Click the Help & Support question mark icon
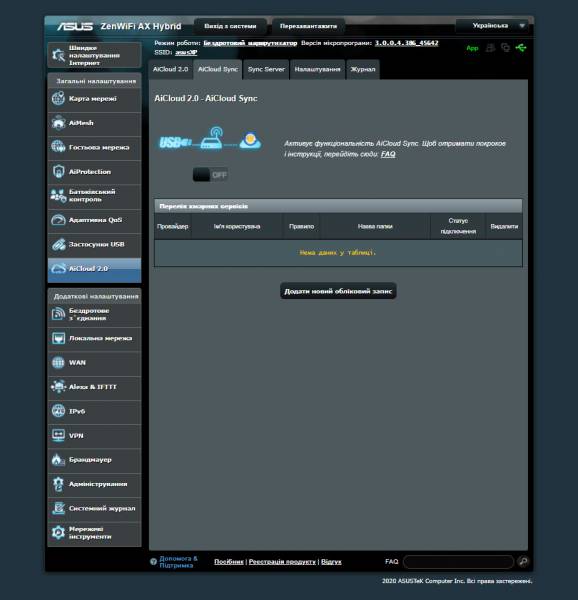This screenshot has width=578, height=600. (153, 562)
